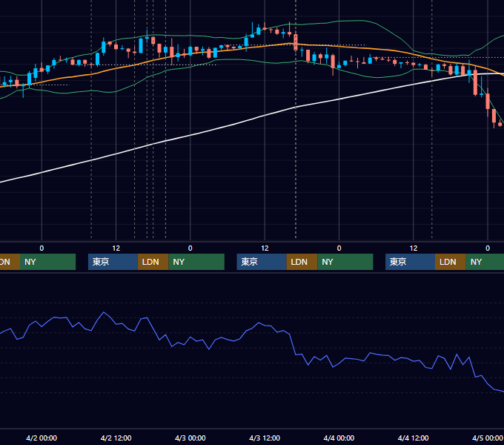Viewport: 504px width, 445px height.
Task: Select the NY session block spanning 4/2 00:00
Action: point(47,262)
